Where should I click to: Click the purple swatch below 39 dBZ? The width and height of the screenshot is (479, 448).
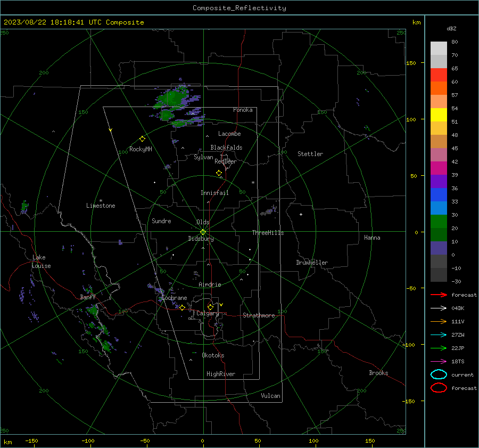[x=439, y=181]
